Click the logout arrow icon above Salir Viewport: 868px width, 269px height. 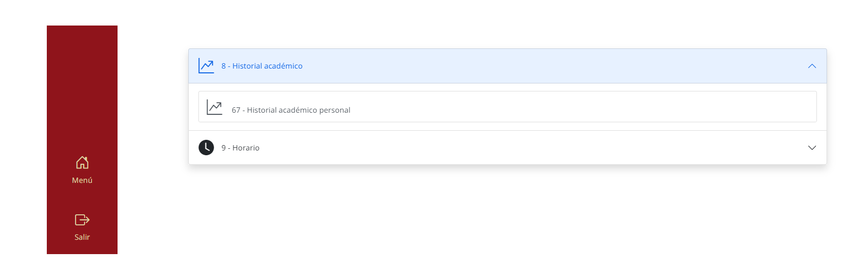click(x=82, y=220)
